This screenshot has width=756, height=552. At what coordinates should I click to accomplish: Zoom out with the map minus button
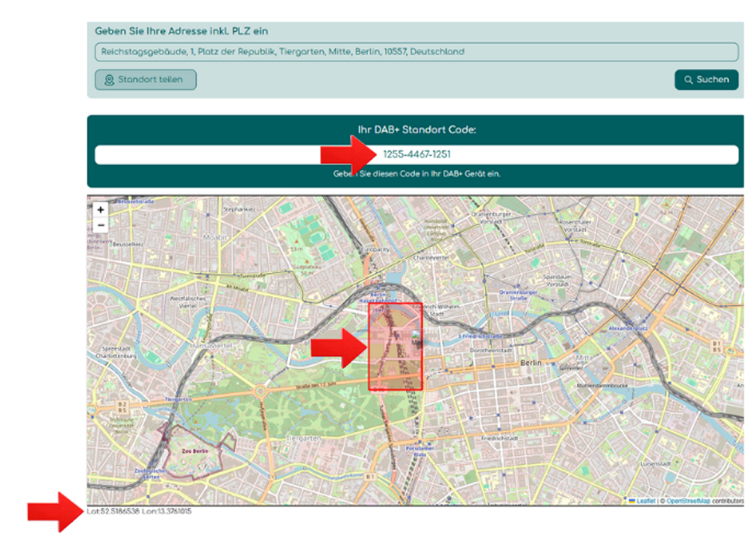(x=100, y=226)
